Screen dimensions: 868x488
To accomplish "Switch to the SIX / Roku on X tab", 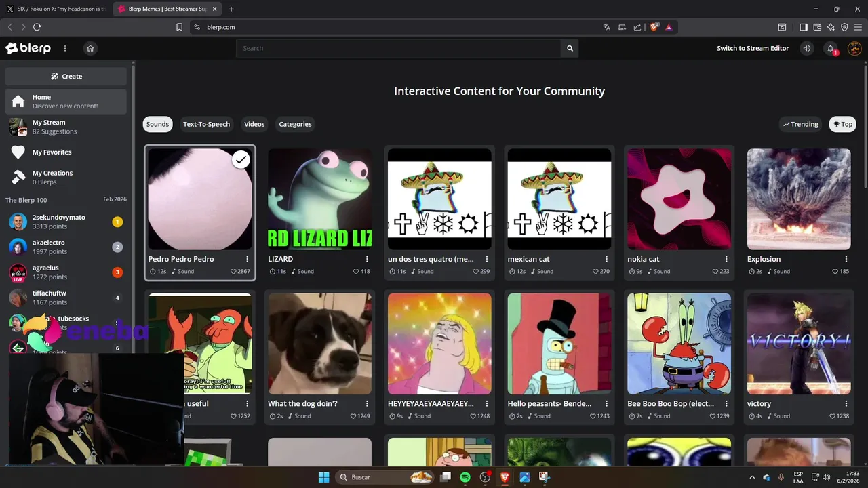I will (x=57, y=9).
